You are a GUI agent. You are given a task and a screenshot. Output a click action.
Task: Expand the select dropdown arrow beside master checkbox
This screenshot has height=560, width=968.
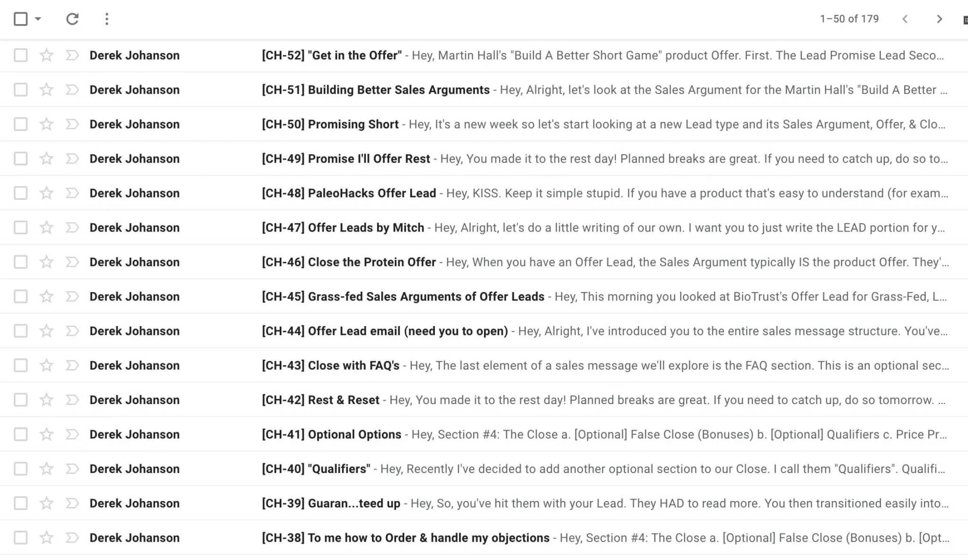pos(38,19)
